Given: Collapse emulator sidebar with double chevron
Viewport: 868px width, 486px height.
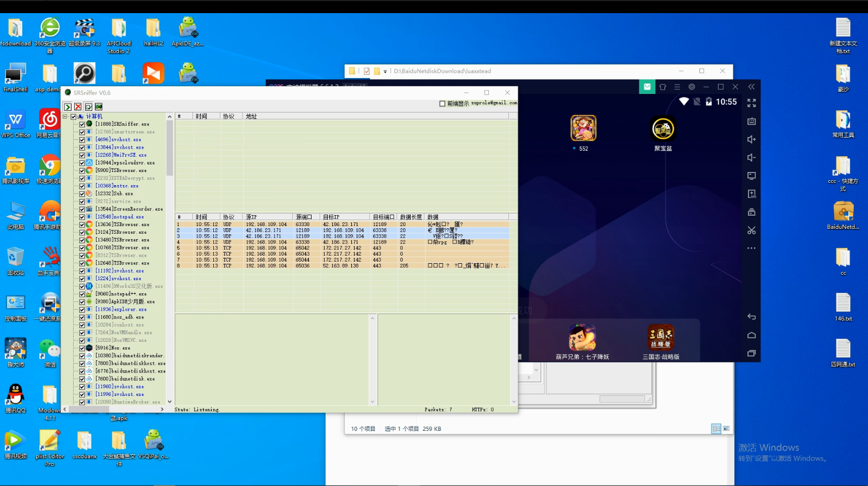Looking at the screenshot, I should (751, 87).
